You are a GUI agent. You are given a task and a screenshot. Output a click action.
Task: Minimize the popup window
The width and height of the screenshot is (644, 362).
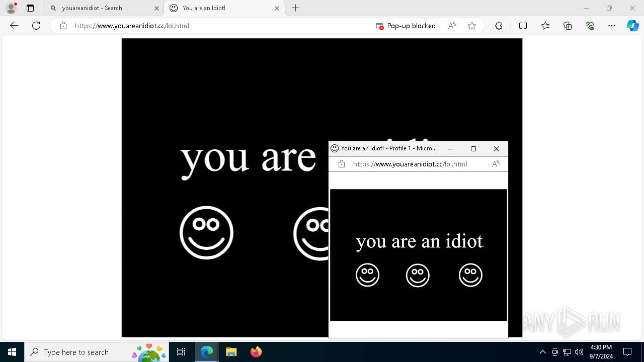pos(450,149)
